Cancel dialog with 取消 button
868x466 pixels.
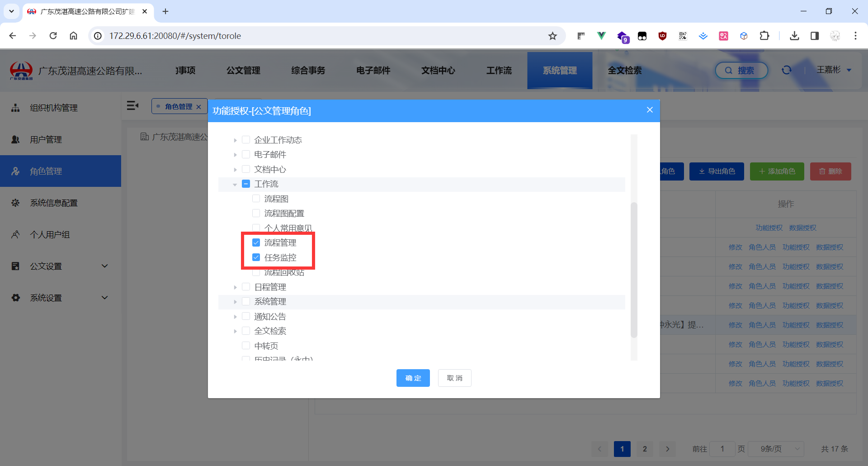455,378
